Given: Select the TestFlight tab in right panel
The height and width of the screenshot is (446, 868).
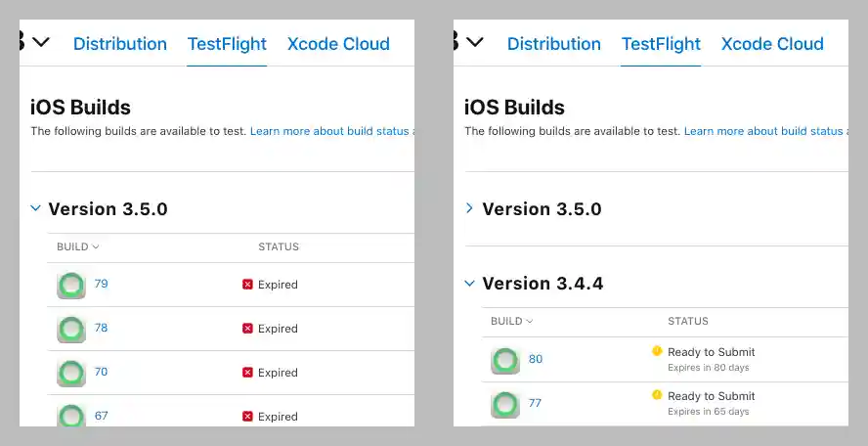Looking at the screenshot, I should click(x=661, y=44).
